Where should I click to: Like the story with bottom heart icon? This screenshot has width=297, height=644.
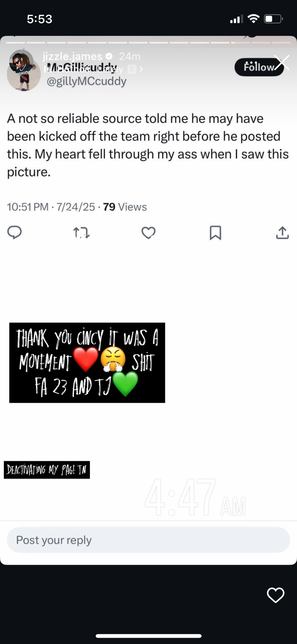[275, 595]
